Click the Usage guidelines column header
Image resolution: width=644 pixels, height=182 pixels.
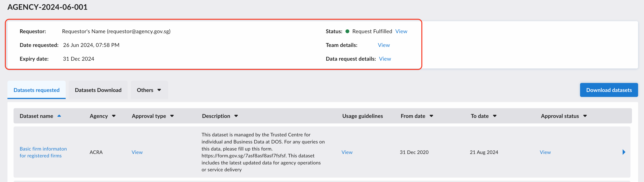pos(362,116)
